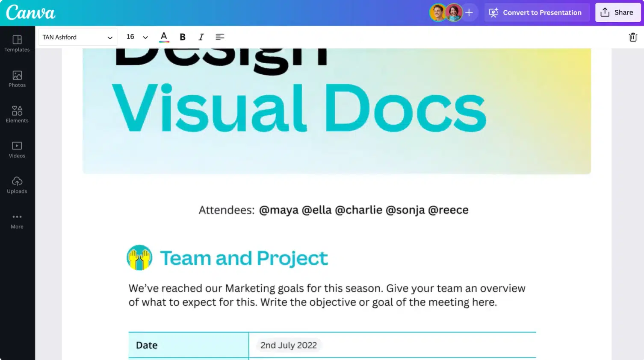Image resolution: width=644 pixels, height=360 pixels.
Task: Toggle bold formatting
Action: click(183, 37)
